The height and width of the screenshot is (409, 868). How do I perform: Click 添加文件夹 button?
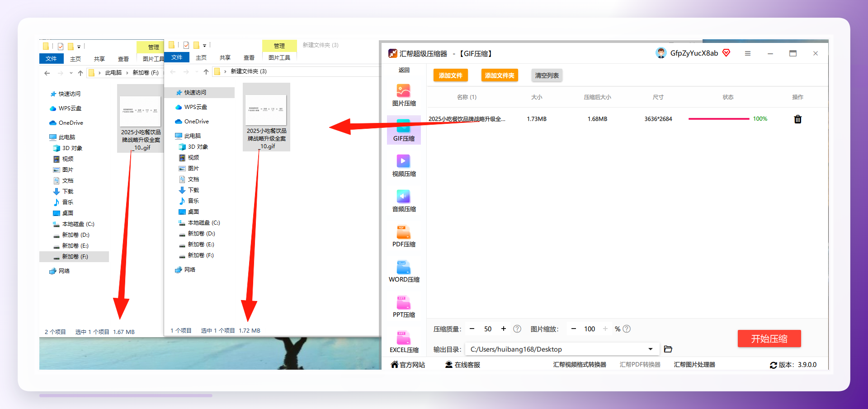(x=500, y=75)
